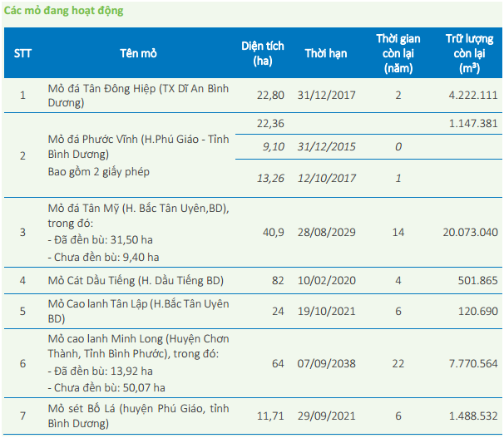
Task: Click the 'Thời gian còn lại' header
Action: pyautogui.click(x=398, y=53)
